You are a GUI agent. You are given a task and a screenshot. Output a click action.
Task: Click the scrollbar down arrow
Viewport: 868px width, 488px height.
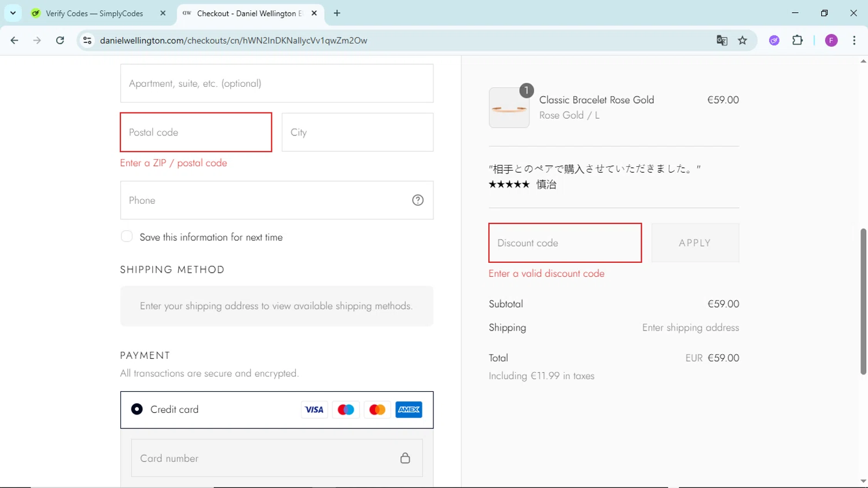click(x=863, y=481)
